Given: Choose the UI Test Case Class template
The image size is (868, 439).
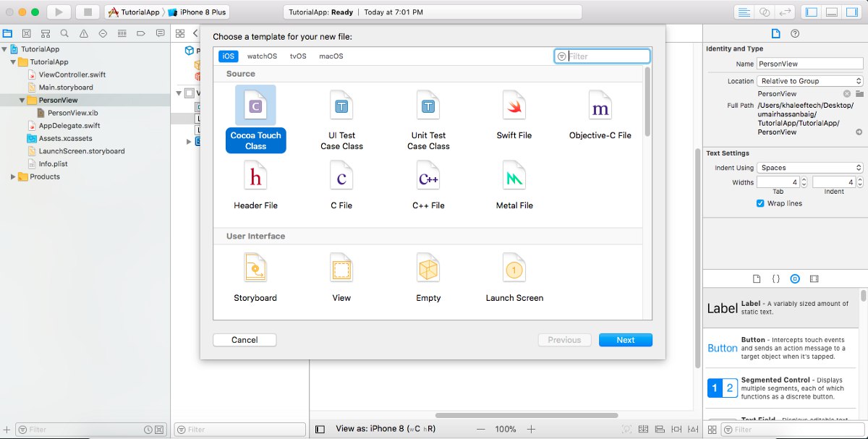Looking at the screenshot, I should (341, 121).
